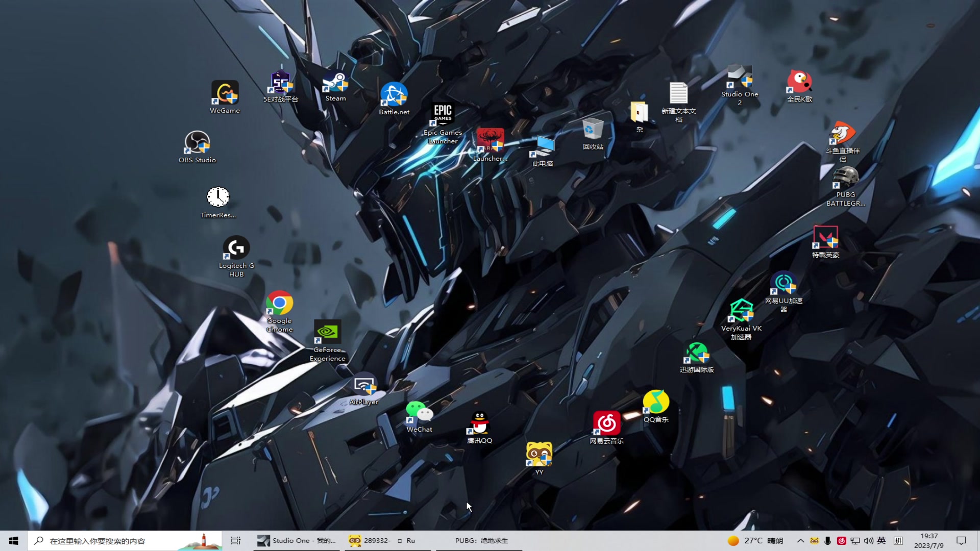Select the WeChat desktop icon
This screenshot has width=980, height=551.
(x=419, y=417)
